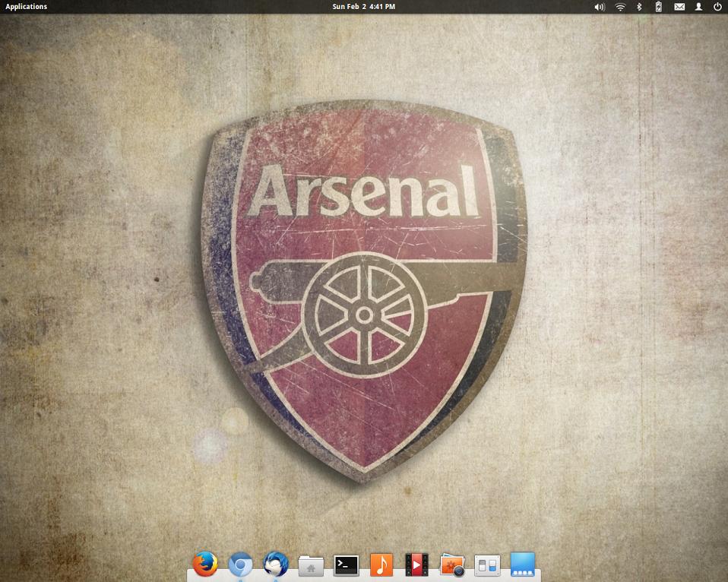
Task: Open the Bluetooth indicator
Action: [639, 7]
